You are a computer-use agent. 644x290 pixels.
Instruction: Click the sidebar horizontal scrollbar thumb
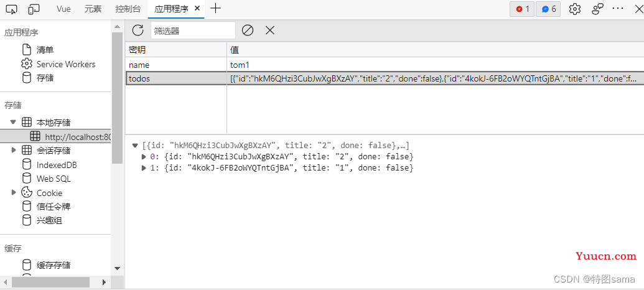click(x=50, y=282)
